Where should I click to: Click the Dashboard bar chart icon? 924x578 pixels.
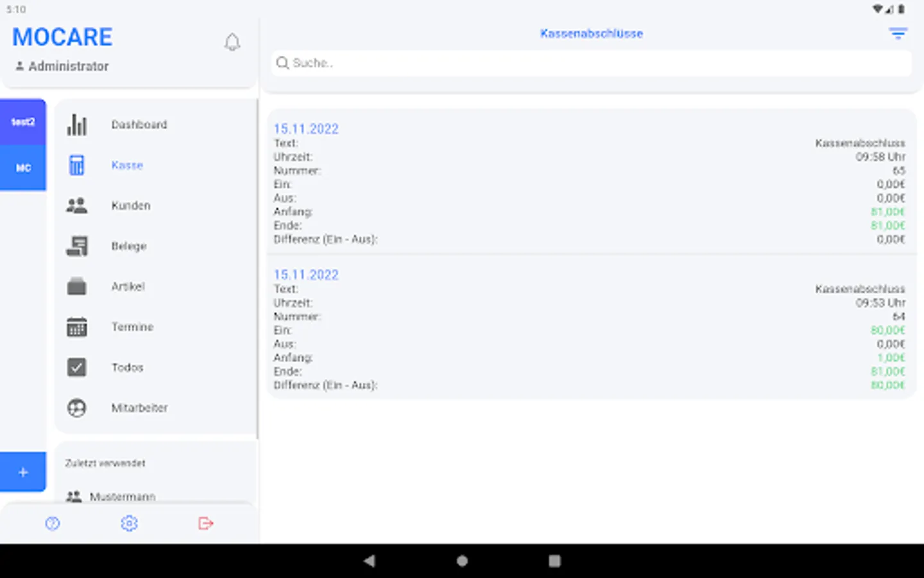[77, 125]
